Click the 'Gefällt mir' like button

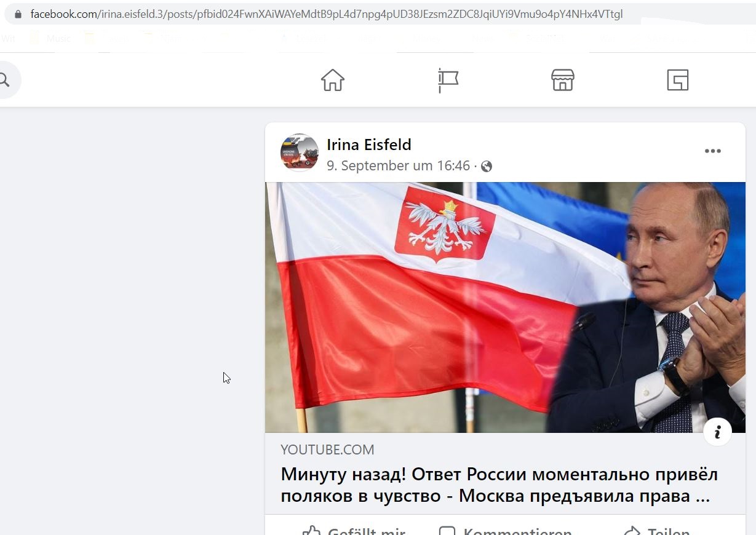[x=354, y=530]
